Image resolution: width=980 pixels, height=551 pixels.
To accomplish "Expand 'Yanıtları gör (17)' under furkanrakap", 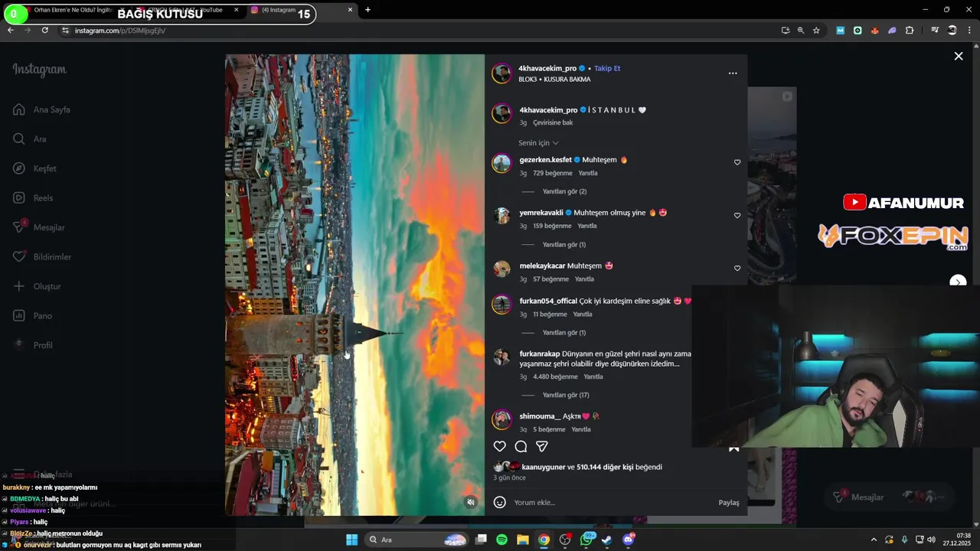I will click(x=566, y=395).
